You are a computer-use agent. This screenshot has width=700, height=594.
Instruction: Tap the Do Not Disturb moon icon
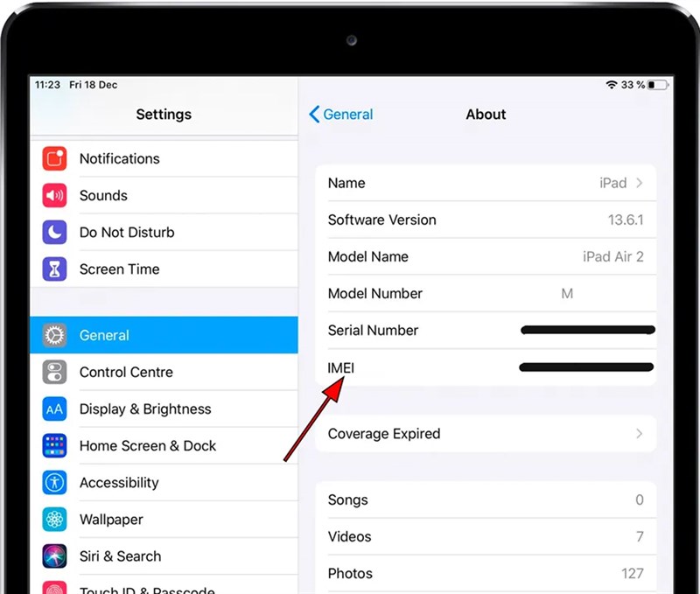[54, 232]
